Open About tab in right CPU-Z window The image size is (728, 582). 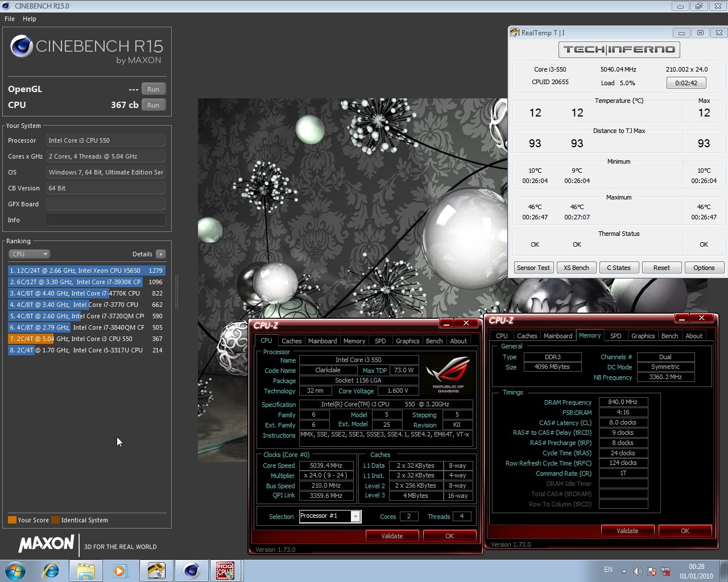(693, 336)
